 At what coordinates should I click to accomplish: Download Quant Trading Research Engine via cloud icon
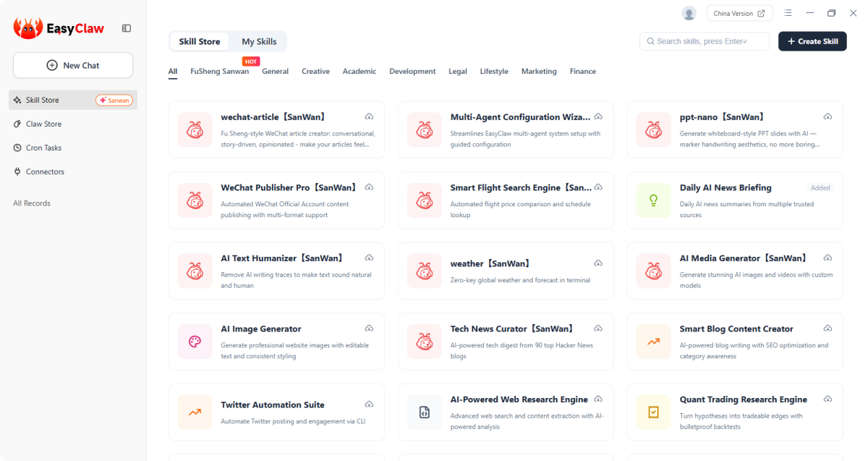pyautogui.click(x=827, y=399)
